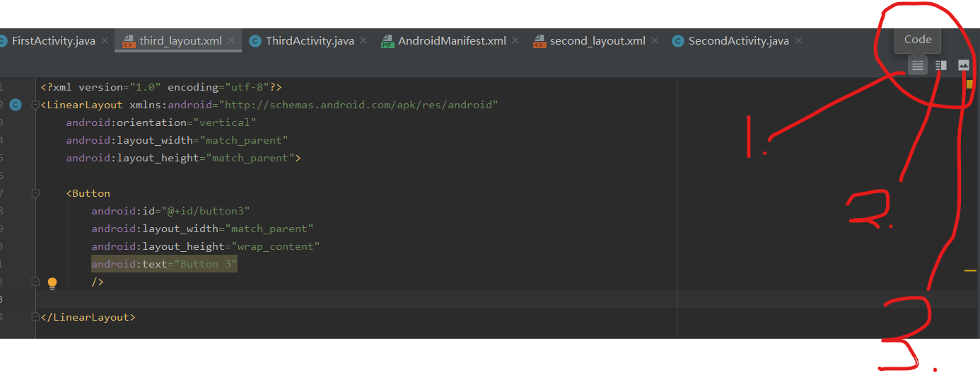The height and width of the screenshot is (373, 980).
Task: Click the yellow warning stripe in scrollbar
Action: click(970, 270)
